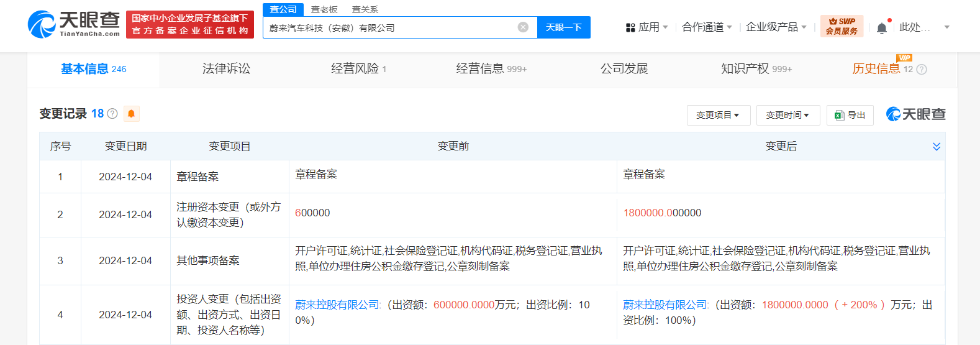Viewport: 980px width, 345px height.
Task: Expand 应用 menu
Action: coord(653,27)
